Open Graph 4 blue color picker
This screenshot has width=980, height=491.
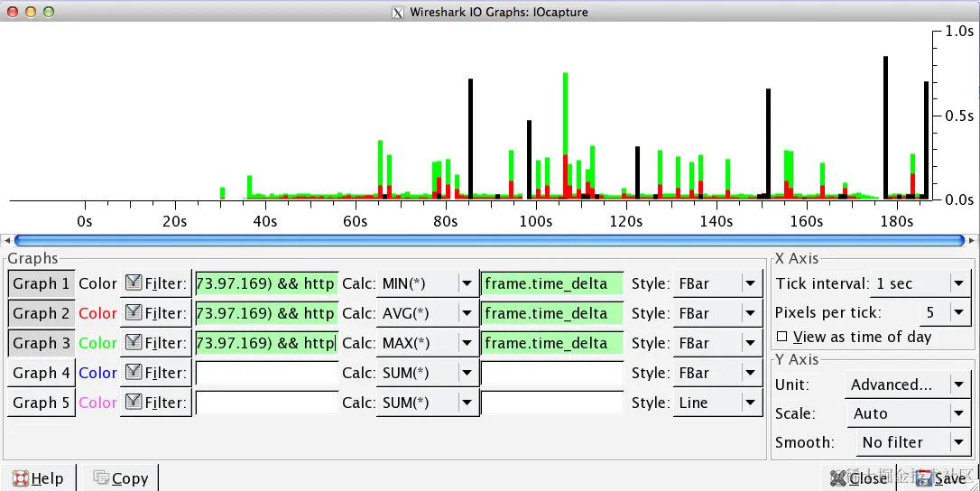(97, 373)
